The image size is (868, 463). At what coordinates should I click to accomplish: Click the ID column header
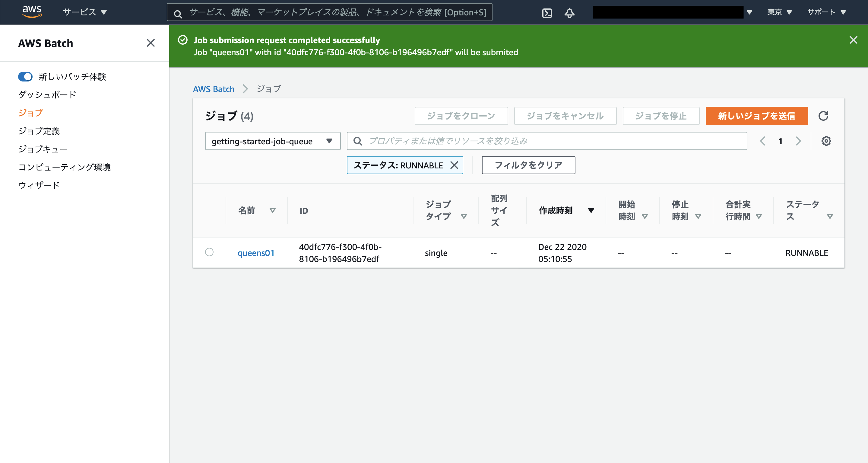(x=304, y=211)
